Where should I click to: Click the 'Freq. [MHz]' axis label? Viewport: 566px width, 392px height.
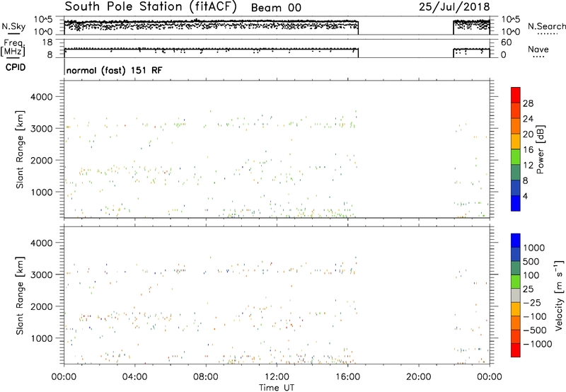click(13, 47)
